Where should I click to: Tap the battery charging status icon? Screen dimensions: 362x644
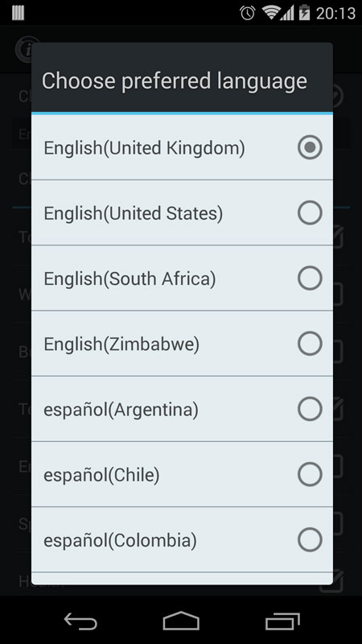pos(305,12)
